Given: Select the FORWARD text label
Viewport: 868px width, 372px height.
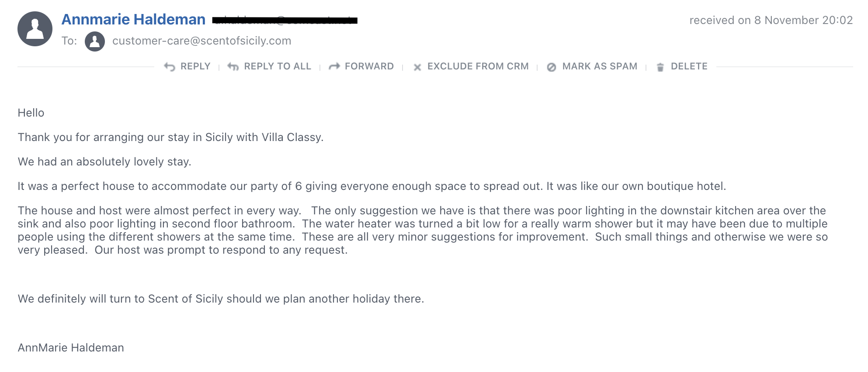Looking at the screenshot, I should coord(369,66).
